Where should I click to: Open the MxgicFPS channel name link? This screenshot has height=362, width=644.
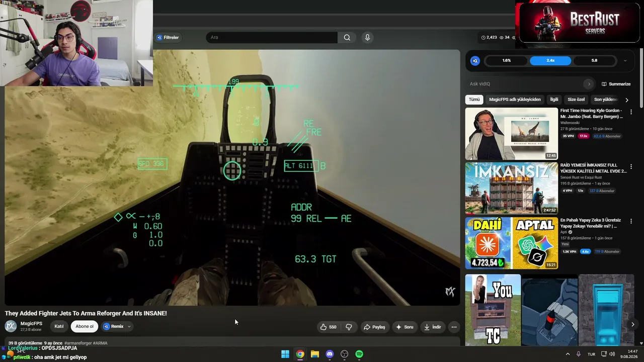tap(31, 324)
